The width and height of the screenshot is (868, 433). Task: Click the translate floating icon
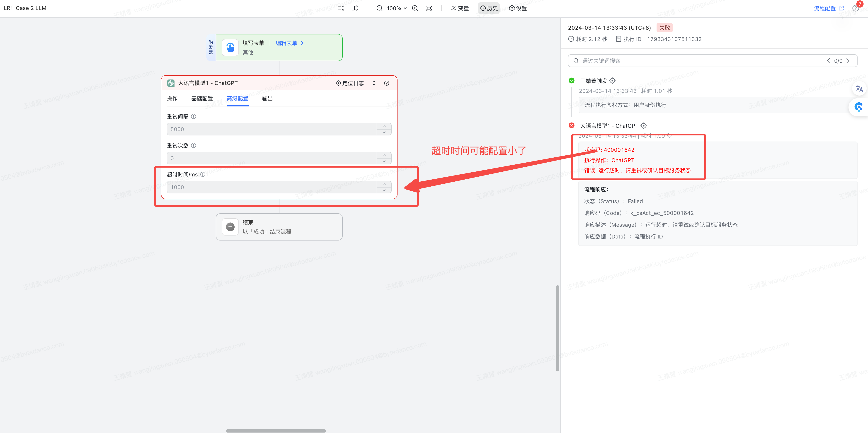859,89
